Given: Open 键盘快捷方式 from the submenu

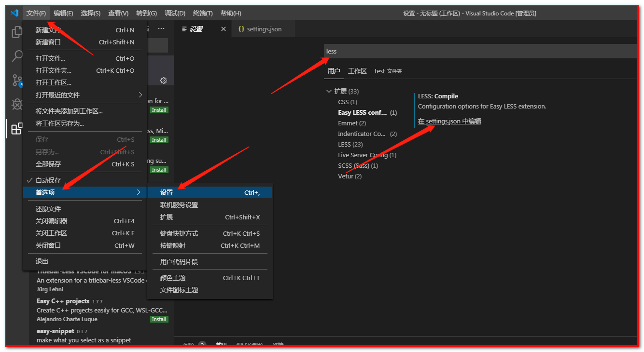Looking at the screenshot, I should point(210,233).
